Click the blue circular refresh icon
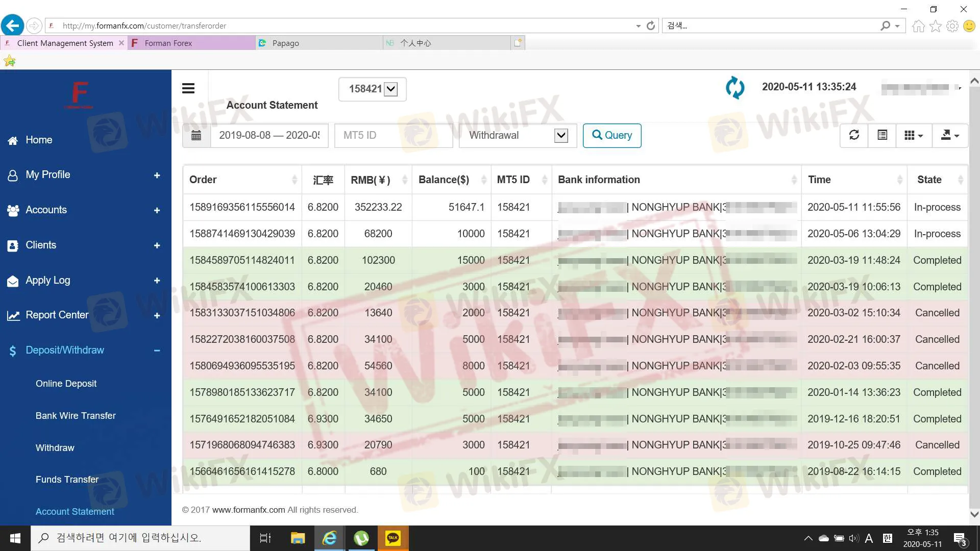The width and height of the screenshot is (980, 551). (735, 87)
